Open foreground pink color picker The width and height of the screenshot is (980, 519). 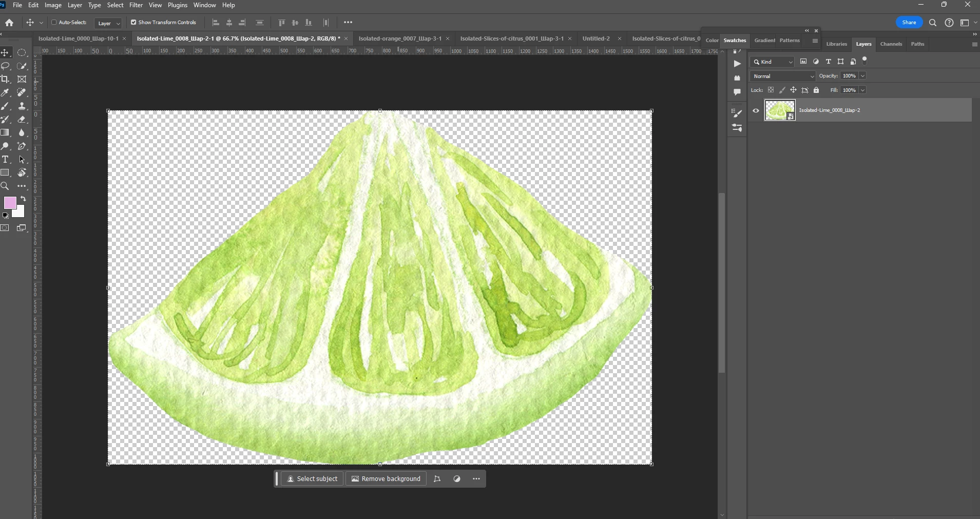tap(10, 202)
